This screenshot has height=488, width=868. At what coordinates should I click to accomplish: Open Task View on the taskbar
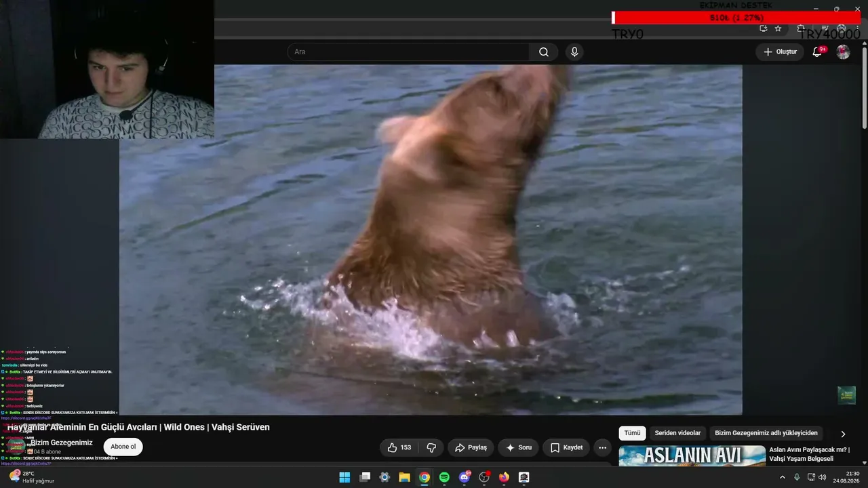coord(365,477)
